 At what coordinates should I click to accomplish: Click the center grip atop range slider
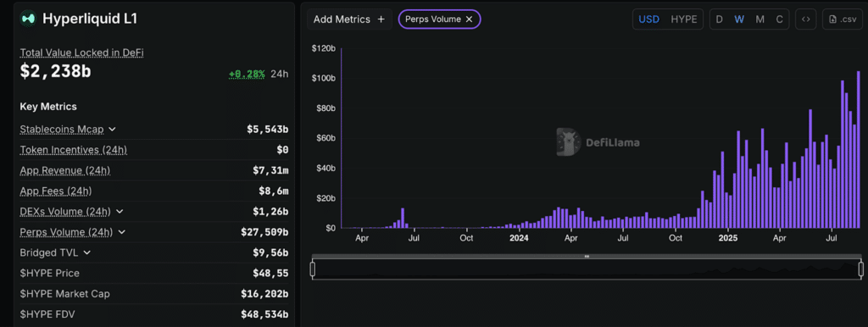click(587, 256)
